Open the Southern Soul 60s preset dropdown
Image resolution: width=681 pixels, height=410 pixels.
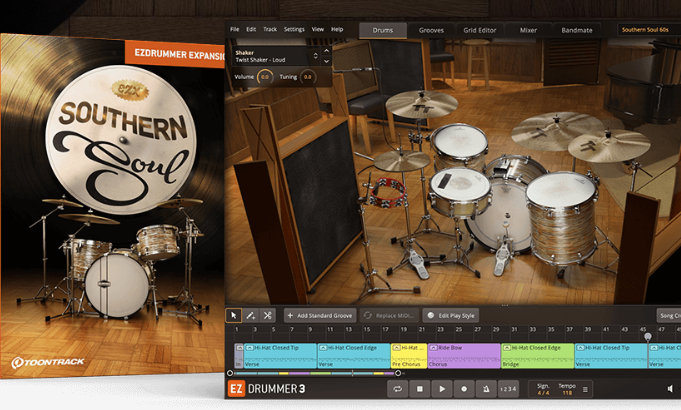pos(649,30)
